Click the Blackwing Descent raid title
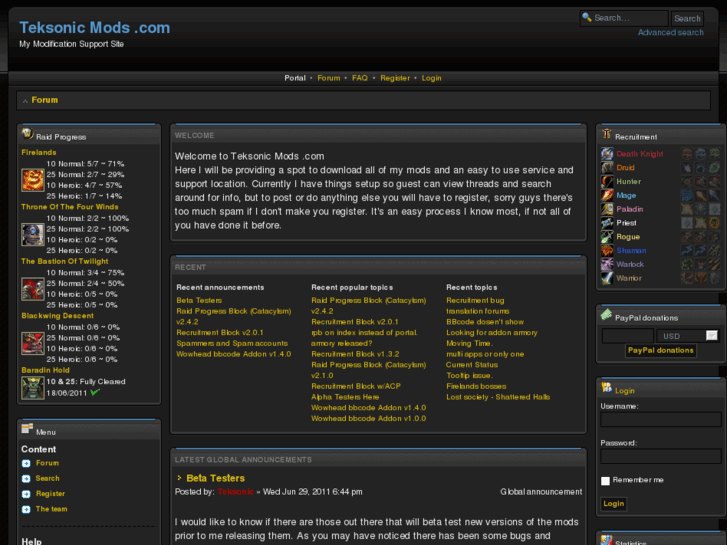 tap(57, 316)
